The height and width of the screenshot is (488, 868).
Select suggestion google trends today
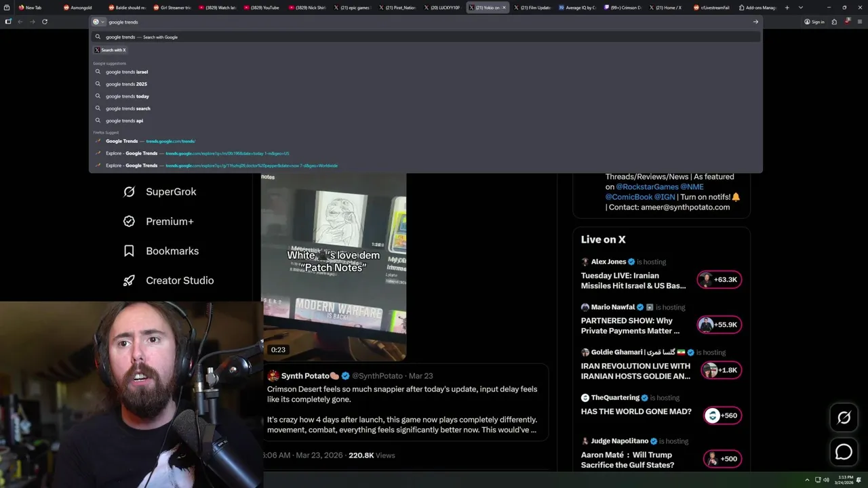[x=426, y=96]
